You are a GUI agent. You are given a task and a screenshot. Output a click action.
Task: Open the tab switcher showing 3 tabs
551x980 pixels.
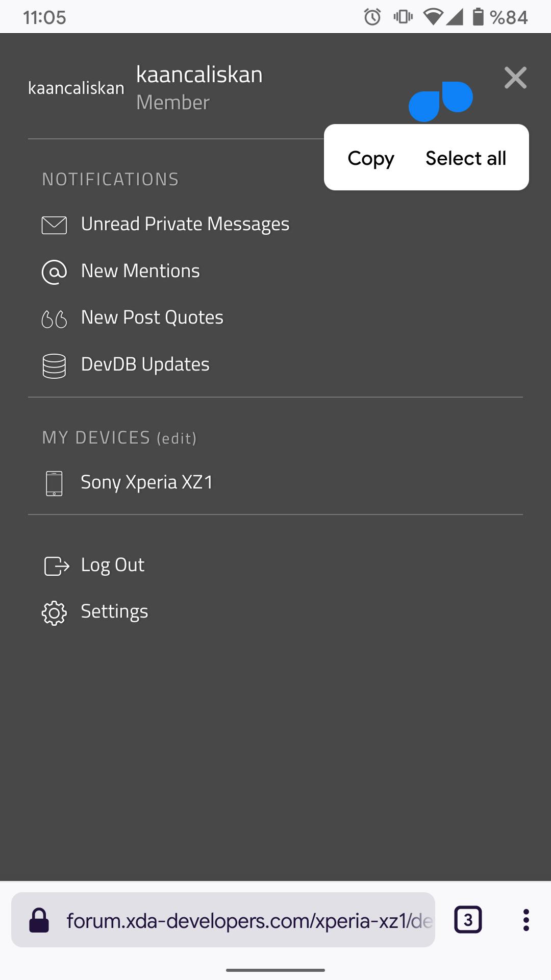coord(468,920)
